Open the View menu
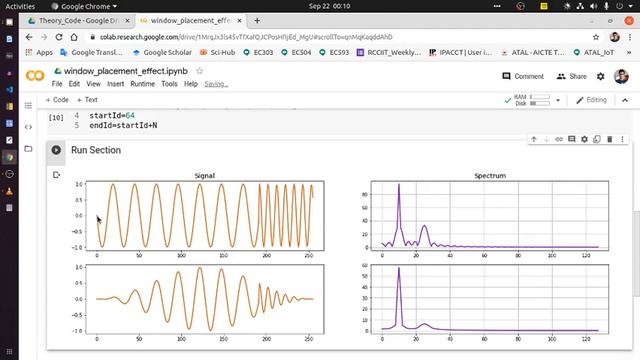This screenshot has height=360, width=640. [x=93, y=84]
